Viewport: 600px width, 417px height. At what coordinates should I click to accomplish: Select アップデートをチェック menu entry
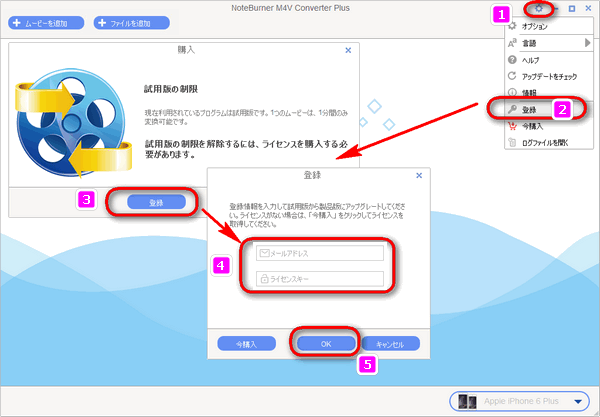[x=549, y=77]
